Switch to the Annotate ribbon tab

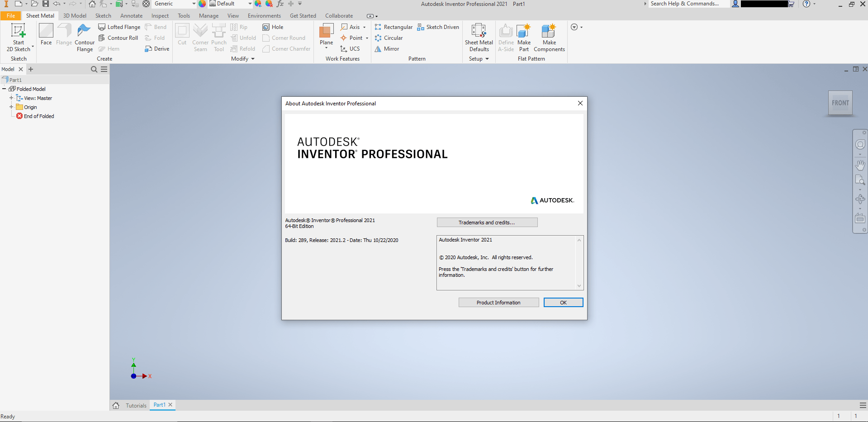(x=131, y=16)
